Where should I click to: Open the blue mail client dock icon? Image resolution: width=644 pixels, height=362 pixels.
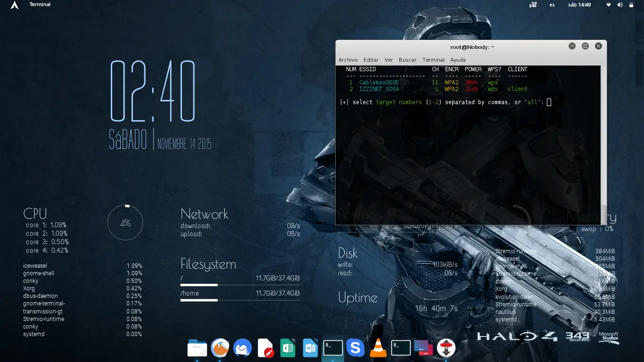(x=242, y=348)
